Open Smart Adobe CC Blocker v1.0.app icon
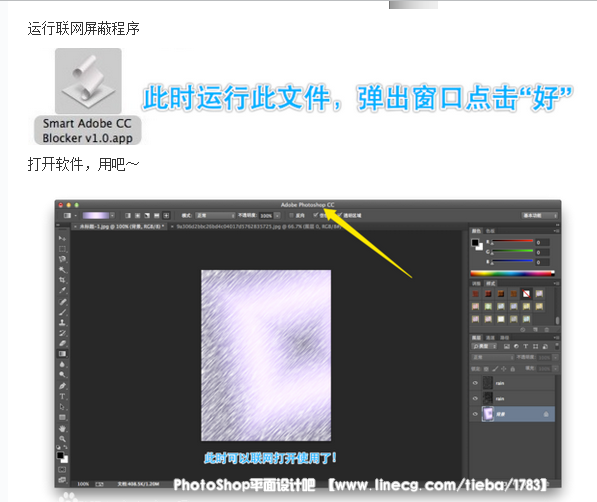Viewport: 597px width, 502px height. [88, 81]
